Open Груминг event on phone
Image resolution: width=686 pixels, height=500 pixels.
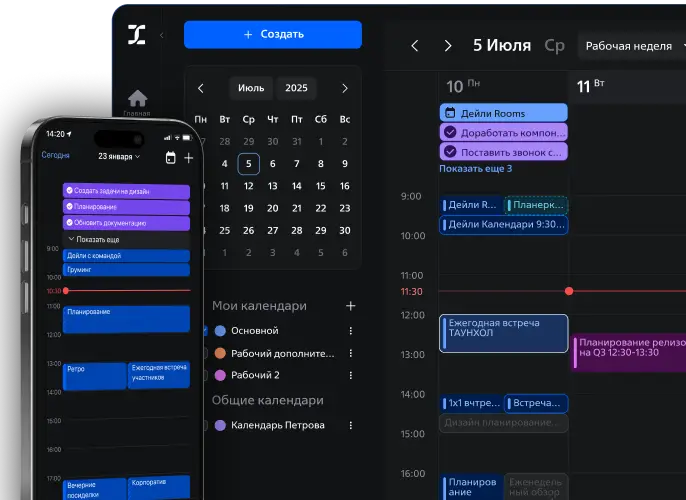(126, 269)
